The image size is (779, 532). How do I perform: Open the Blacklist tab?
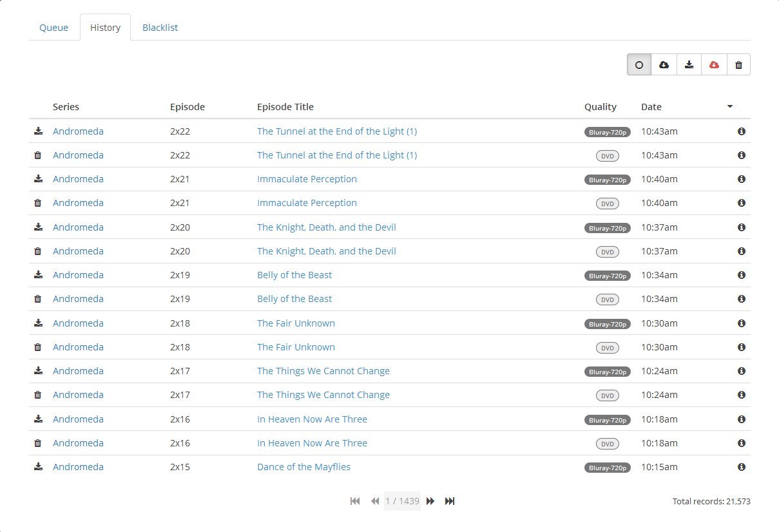[x=160, y=28]
